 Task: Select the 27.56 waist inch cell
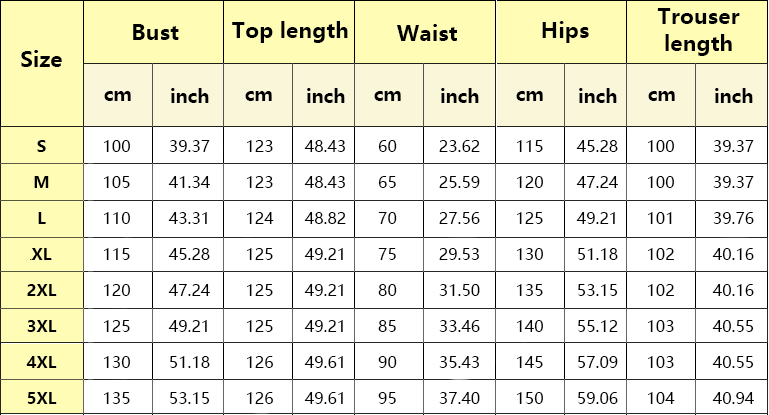point(460,218)
